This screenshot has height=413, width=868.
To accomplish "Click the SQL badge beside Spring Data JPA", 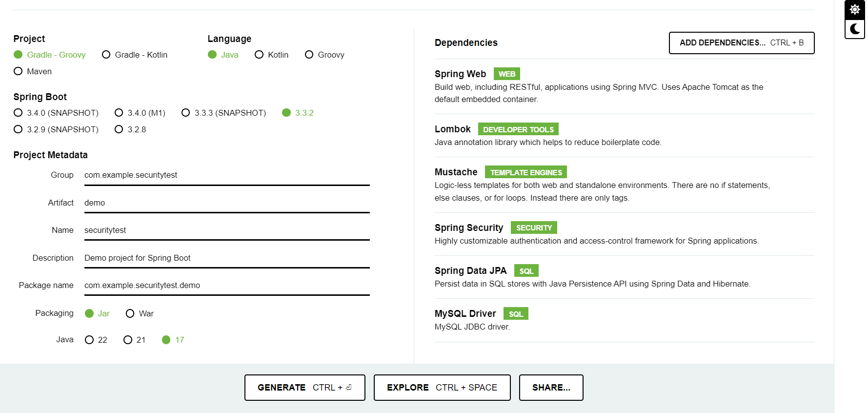I will [x=526, y=270].
